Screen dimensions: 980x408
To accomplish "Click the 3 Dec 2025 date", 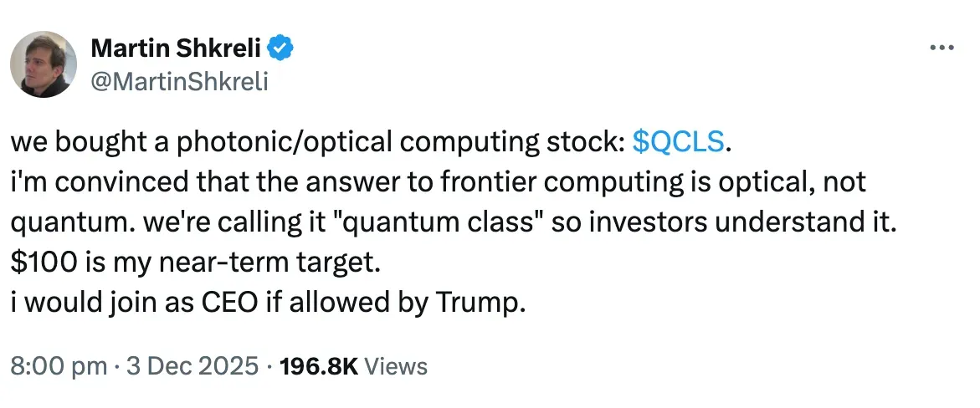I will (x=192, y=366).
